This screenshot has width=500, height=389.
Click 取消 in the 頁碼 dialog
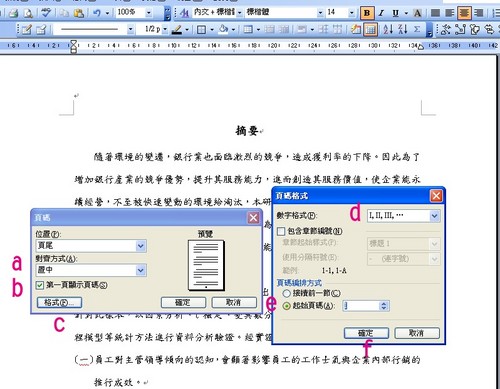click(x=234, y=303)
